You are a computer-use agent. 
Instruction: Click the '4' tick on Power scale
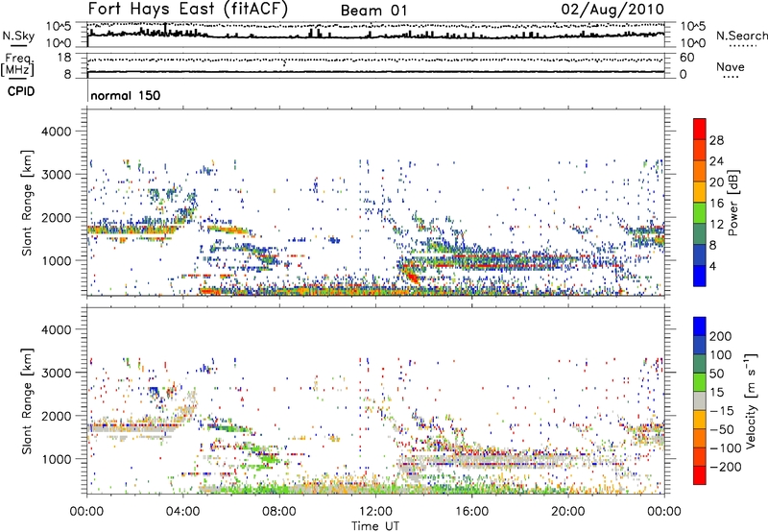coord(712,266)
